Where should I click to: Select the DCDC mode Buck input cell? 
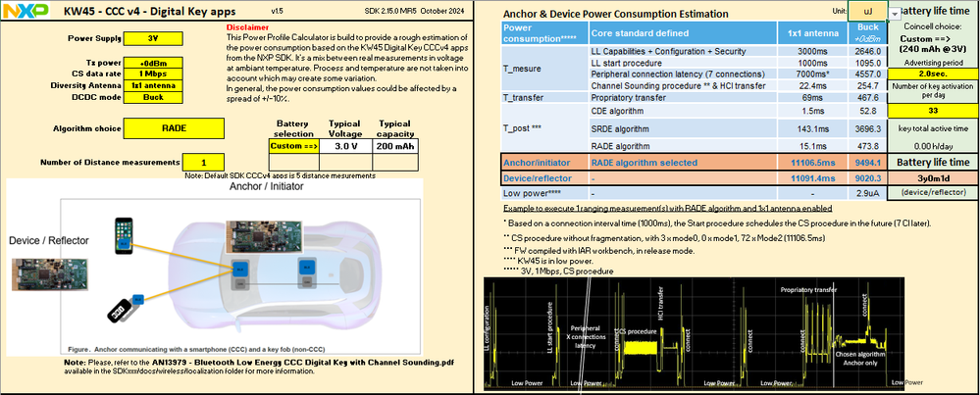(x=153, y=97)
